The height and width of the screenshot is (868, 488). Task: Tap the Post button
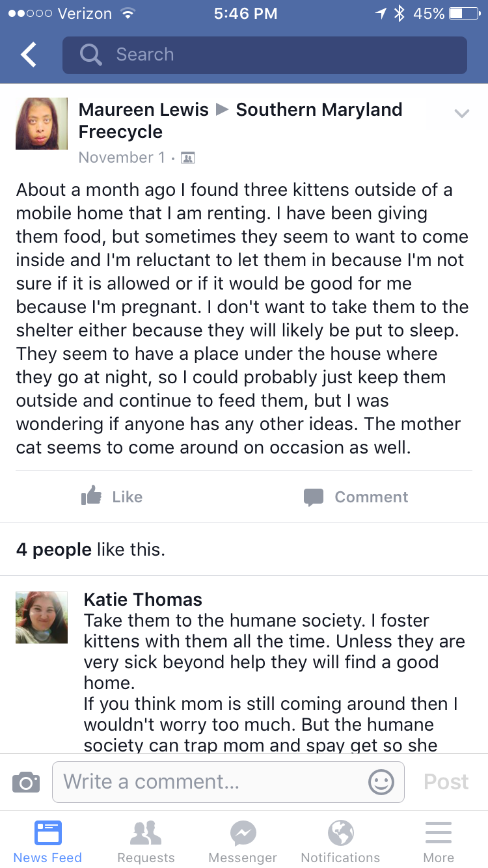pos(446,781)
